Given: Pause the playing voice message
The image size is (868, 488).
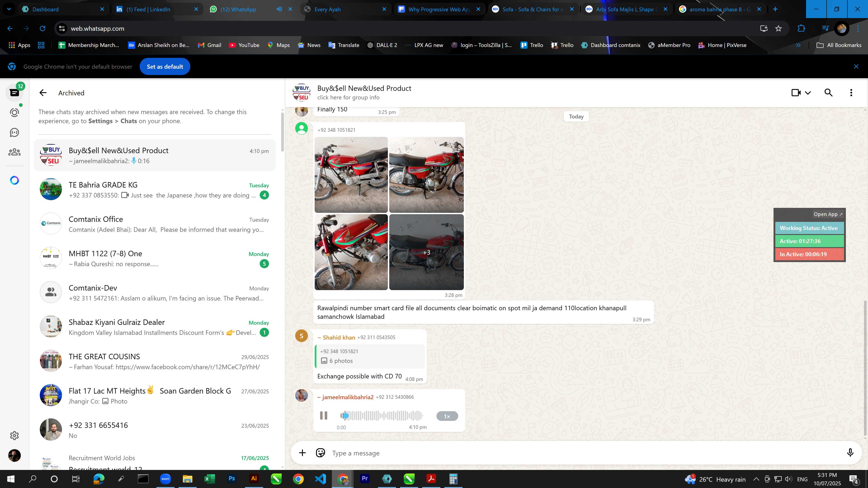Looking at the screenshot, I should click(323, 416).
